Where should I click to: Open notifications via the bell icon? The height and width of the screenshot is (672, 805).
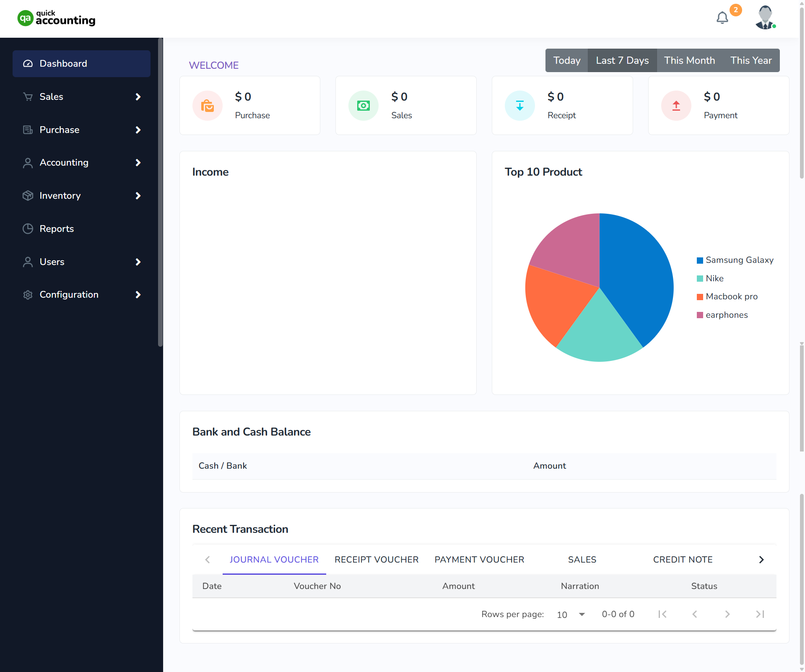click(722, 18)
